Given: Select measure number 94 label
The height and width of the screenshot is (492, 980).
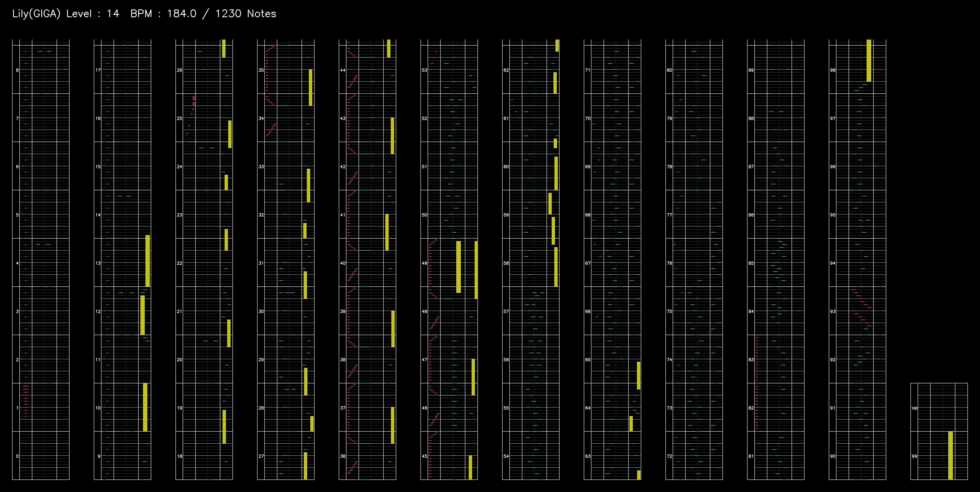Looking at the screenshot, I should pyautogui.click(x=833, y=263).
